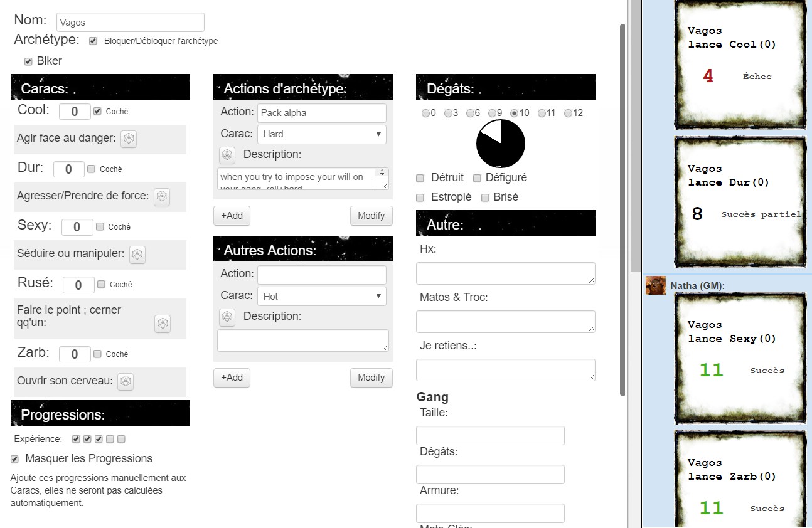The height and width of the screenshot is (528, 812).
Task: Click the Pack alpha description text area
Action: click(x=303, y=179)
